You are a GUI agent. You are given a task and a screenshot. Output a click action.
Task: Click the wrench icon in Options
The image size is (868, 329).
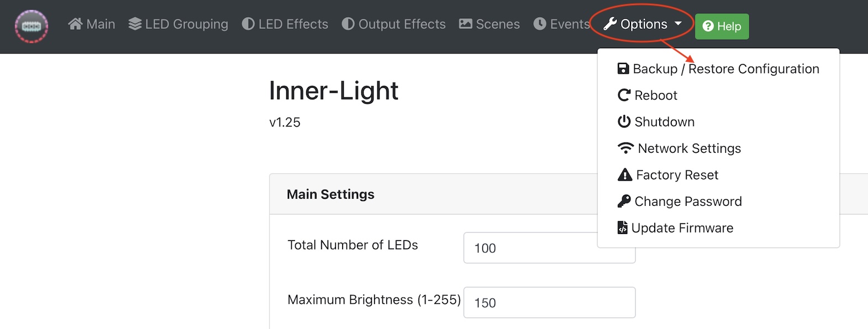click(x=610, y=24)
